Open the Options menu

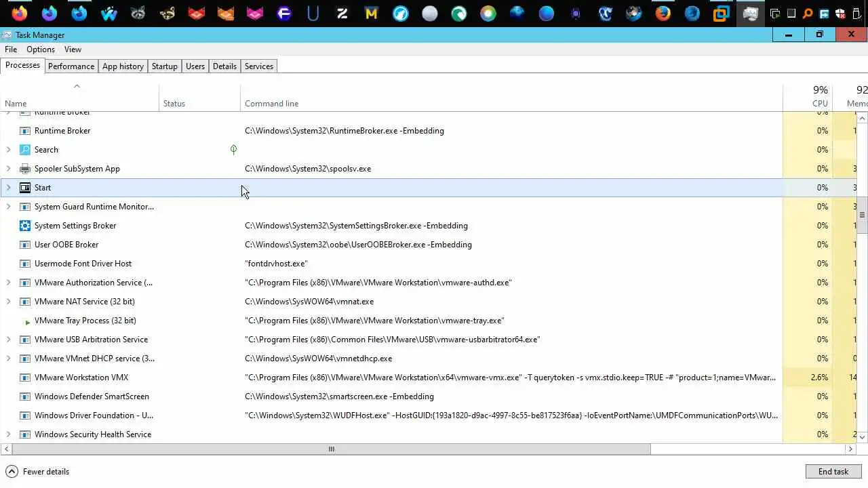(x=41, y=49)
